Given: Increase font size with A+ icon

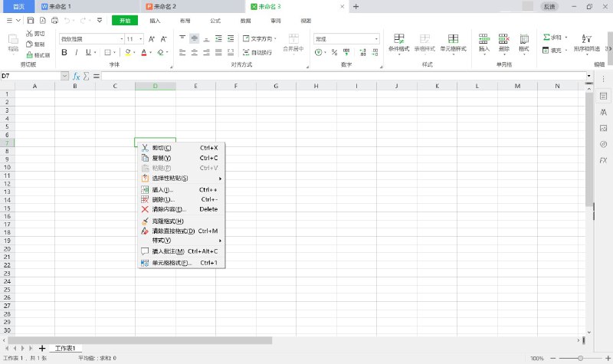Looking at the screenshot, I should pyautogui.click(x=152, y=39).
